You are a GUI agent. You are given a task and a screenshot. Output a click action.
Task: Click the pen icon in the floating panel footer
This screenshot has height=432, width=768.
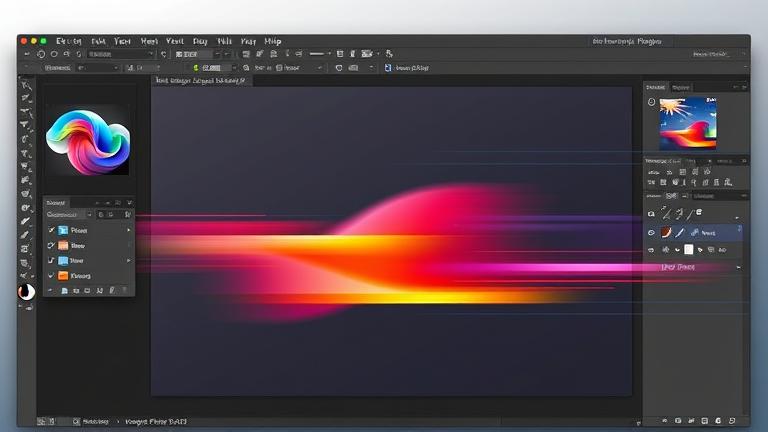112,290
